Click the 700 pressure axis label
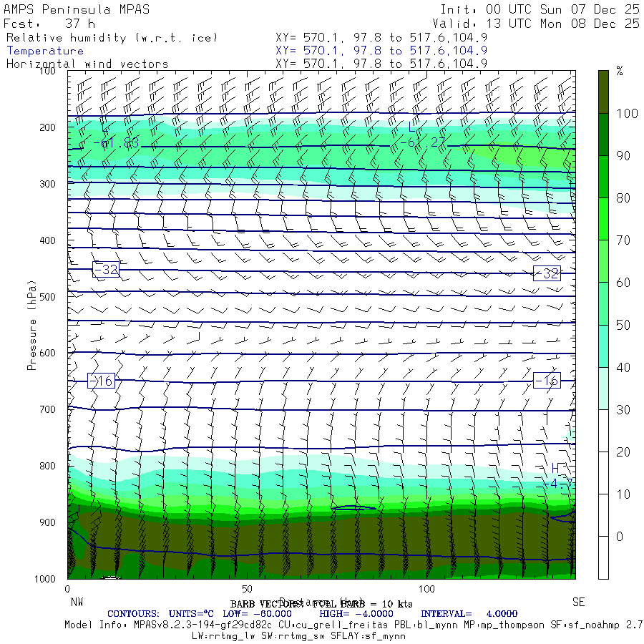This screenshot has width=644, height=644. [47, 409]
